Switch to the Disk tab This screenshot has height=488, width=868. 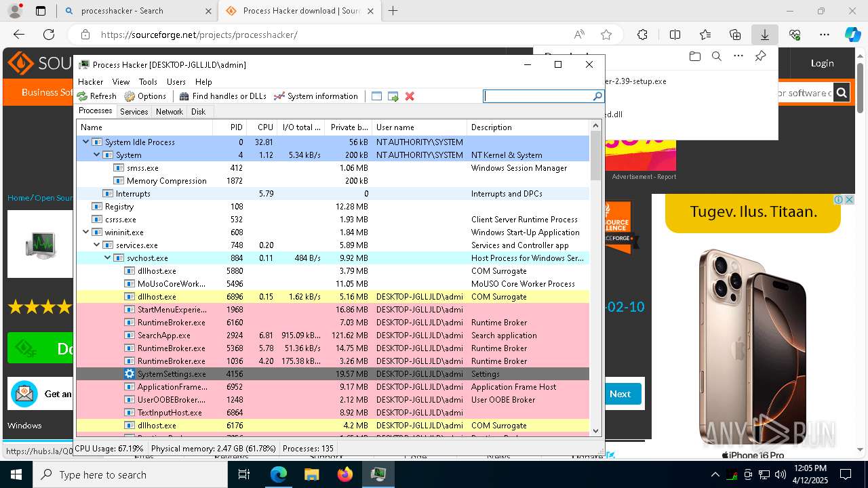pos(198,112)
